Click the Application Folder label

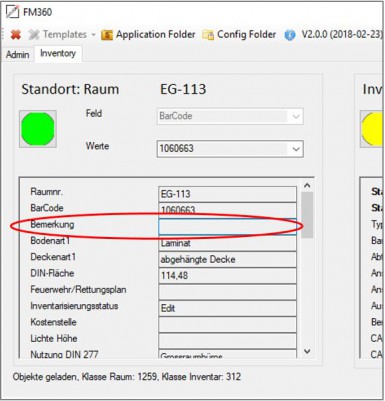156,34
